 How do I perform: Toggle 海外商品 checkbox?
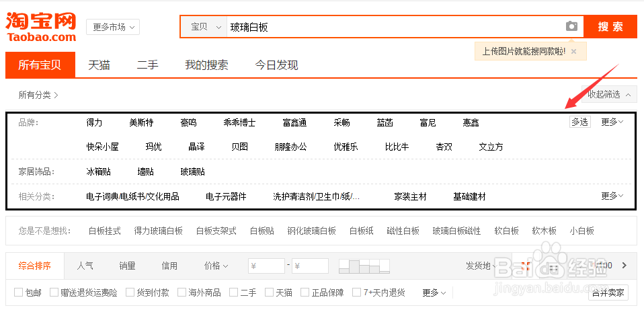(x=182, y=293)
